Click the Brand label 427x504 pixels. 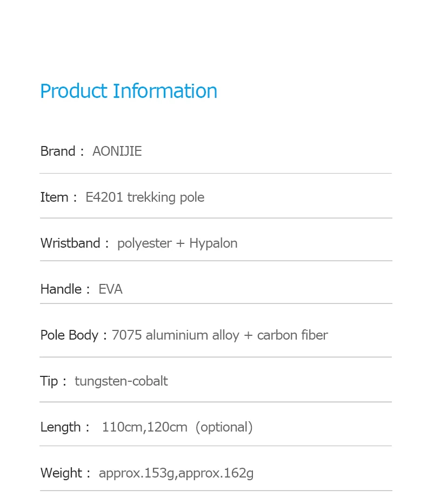click(x=58, y=151)
